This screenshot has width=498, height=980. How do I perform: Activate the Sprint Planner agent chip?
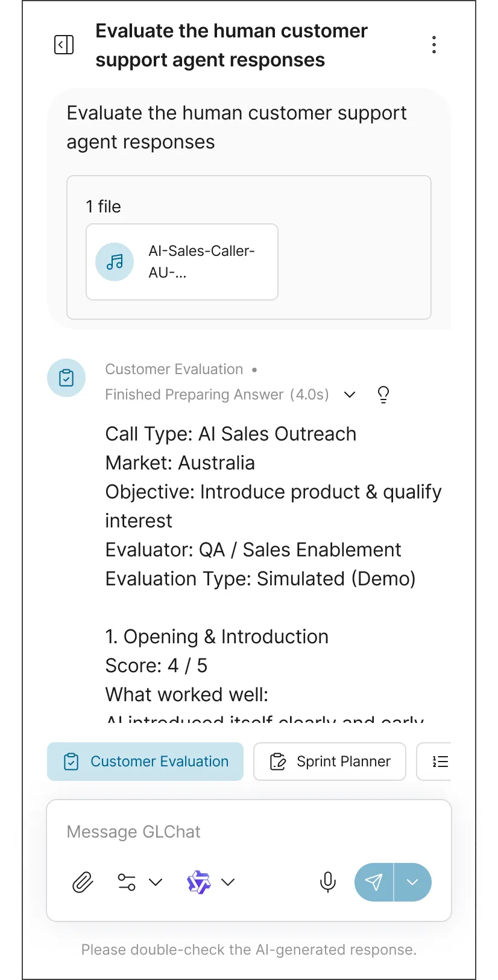(329, 762)
